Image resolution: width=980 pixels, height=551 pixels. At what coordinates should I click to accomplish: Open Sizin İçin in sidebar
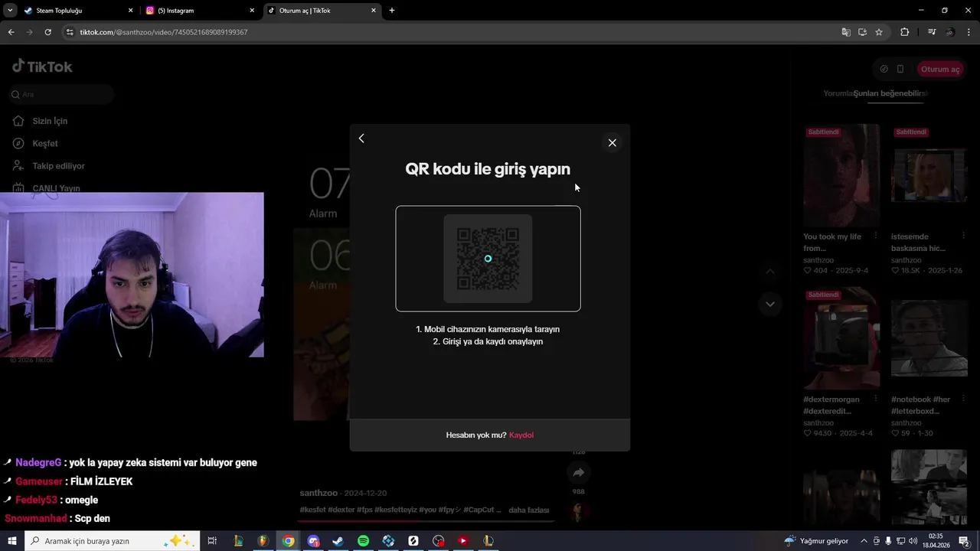point(51,121)
